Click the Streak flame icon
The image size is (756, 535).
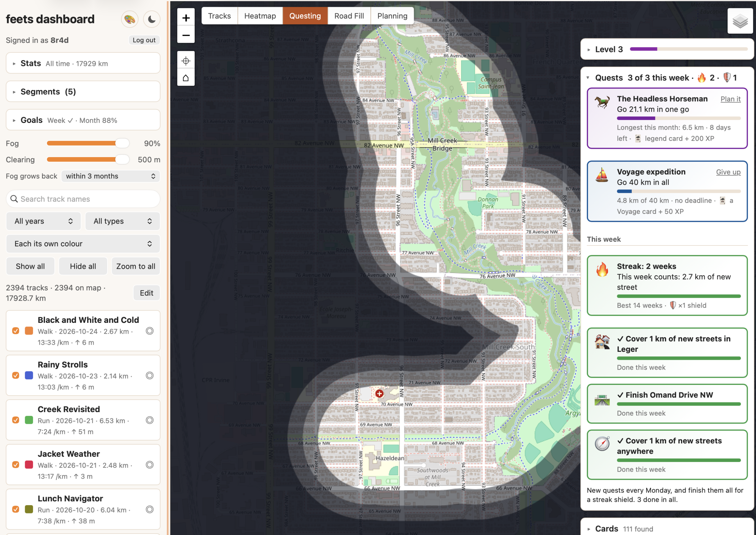pyautogui.click(x=602, y=269)
